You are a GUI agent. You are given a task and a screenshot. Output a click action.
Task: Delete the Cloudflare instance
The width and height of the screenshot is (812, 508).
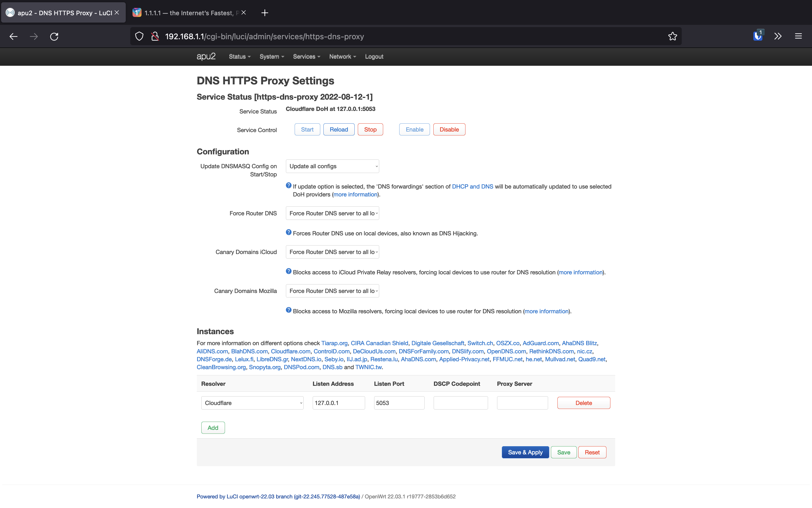click(584, 403)
